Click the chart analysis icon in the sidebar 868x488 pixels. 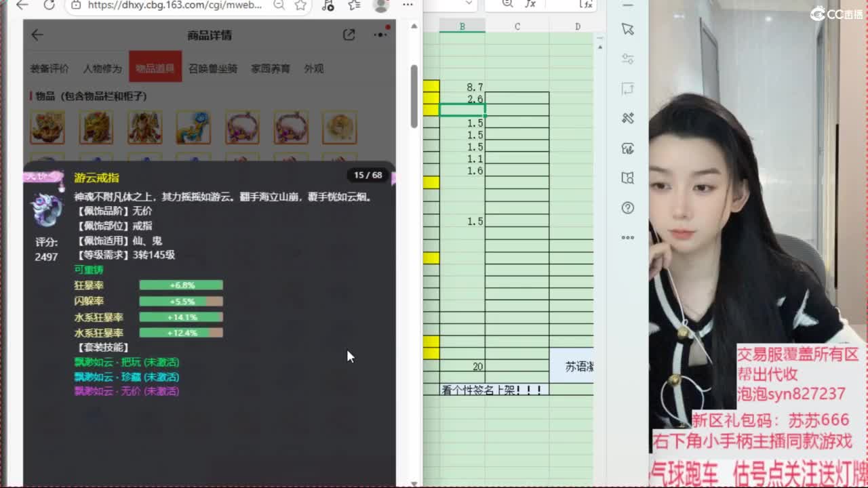point(628,148)
